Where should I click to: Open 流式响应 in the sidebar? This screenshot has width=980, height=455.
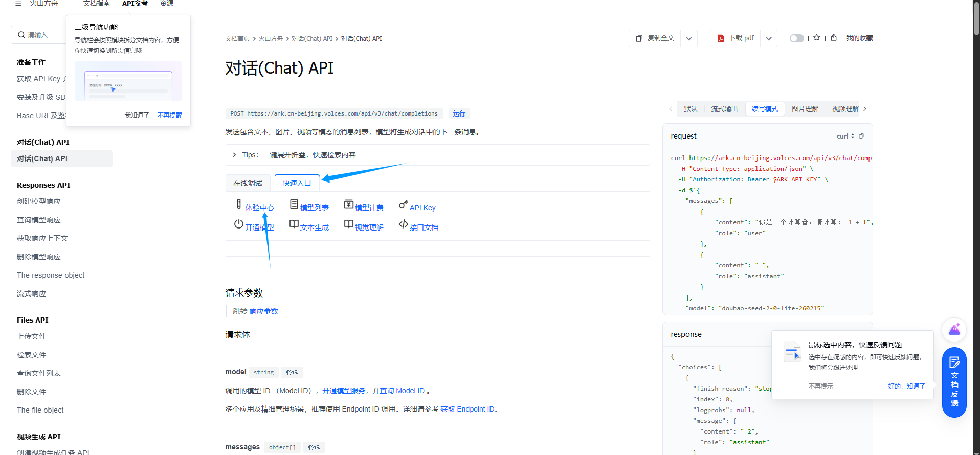pos(31,293)
